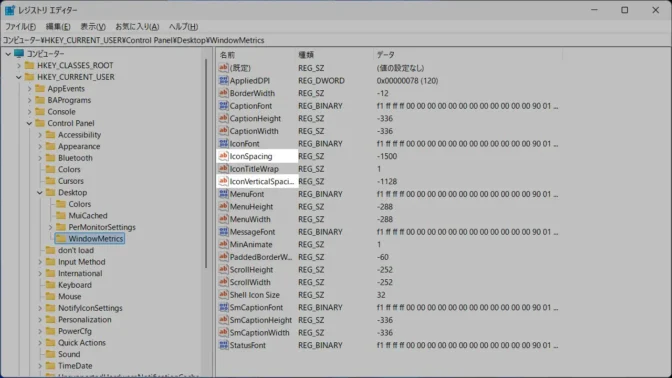Screen dimensions: 672x378
Task: Click the binary icon of IconFont
Action: (223, 144)
